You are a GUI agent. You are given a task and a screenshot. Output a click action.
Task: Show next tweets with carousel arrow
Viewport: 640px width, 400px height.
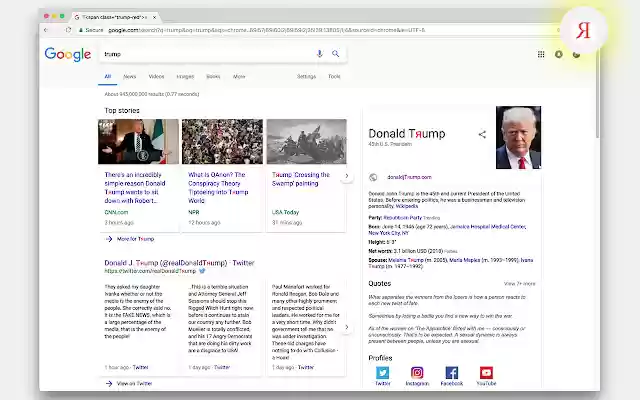pos(347,327)
